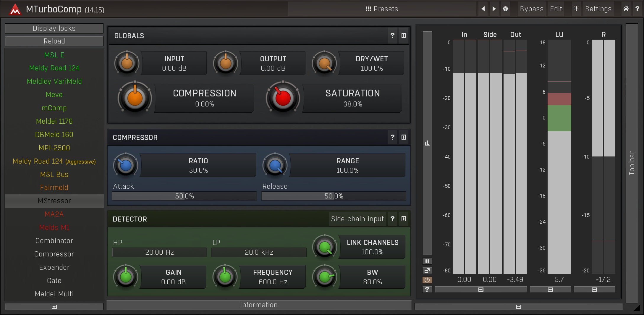Screen dimensions: 644x315
Task: Go to the previous preset arrow
Action: [483, 9]
